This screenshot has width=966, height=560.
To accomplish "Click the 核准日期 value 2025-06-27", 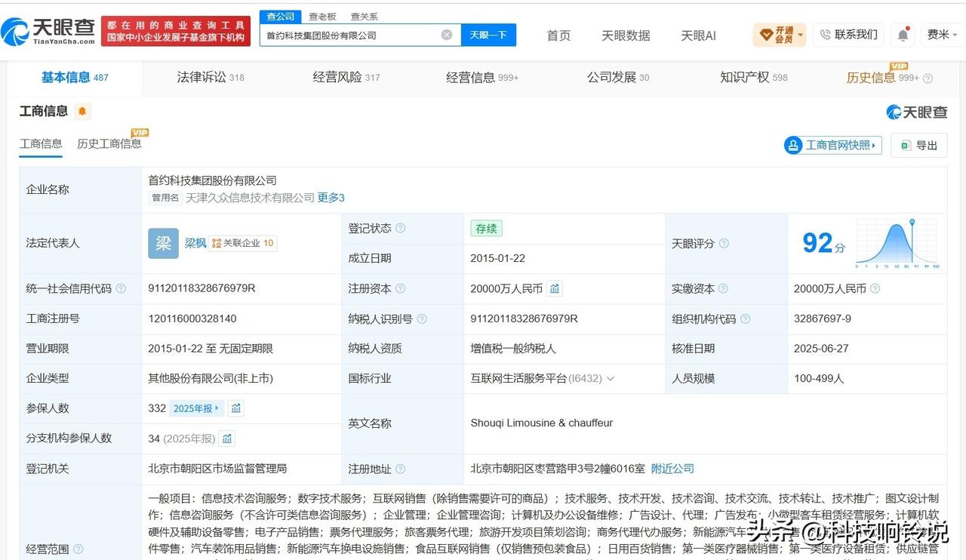I will pyautogui.click(x=821, y=349).
